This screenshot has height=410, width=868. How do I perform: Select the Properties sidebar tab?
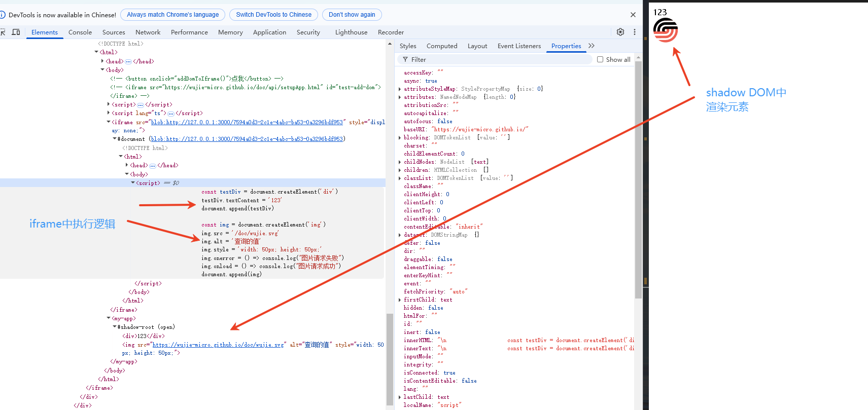pyautogui.click(x=566, y=46)
